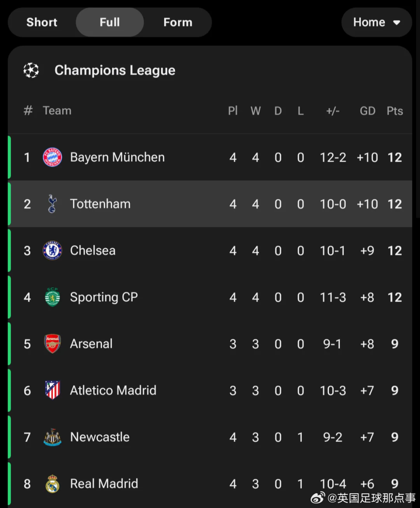The height and width of the screenshot is (508, 420).
Task: Click the Real Madrid club crest
Action: coord(52,484)
